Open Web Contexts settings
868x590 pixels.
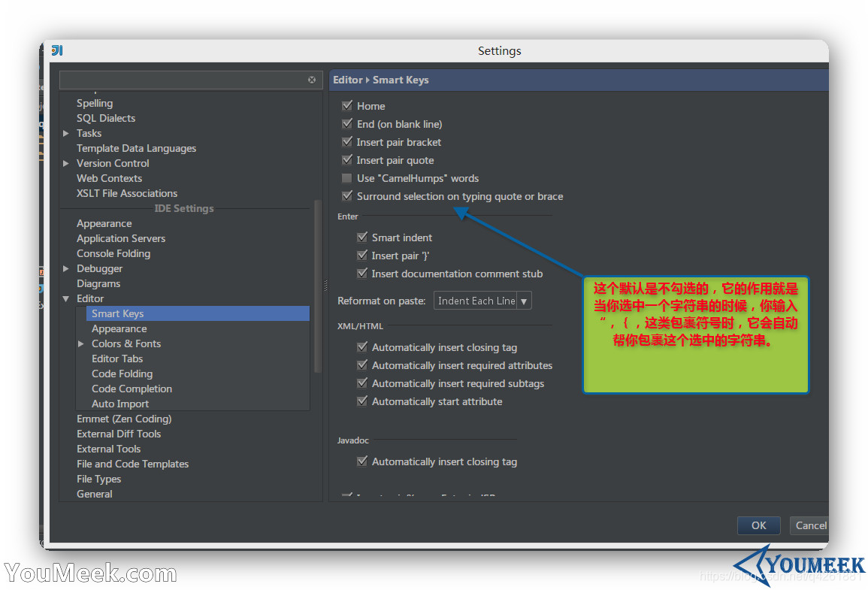pyautogui.click(x=109, y=178)
